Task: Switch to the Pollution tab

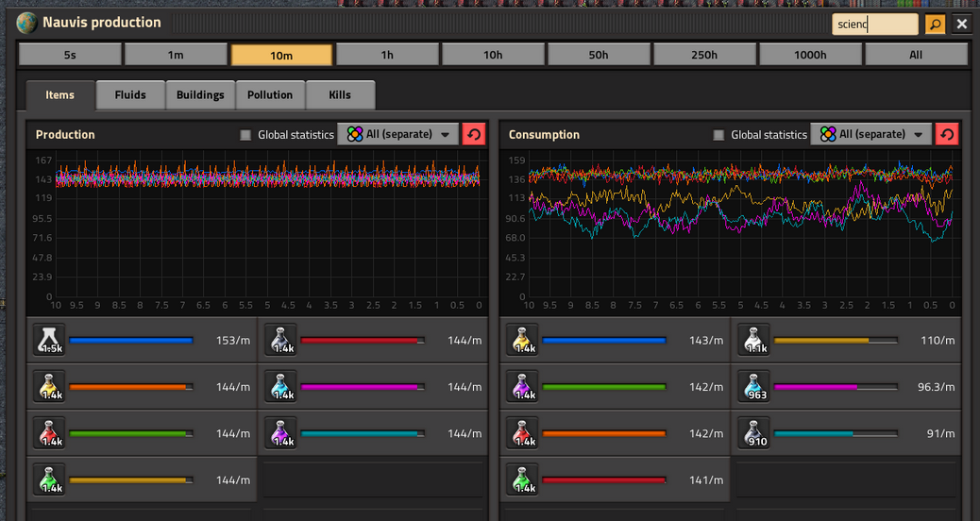Action: click(x=270, y=95)
